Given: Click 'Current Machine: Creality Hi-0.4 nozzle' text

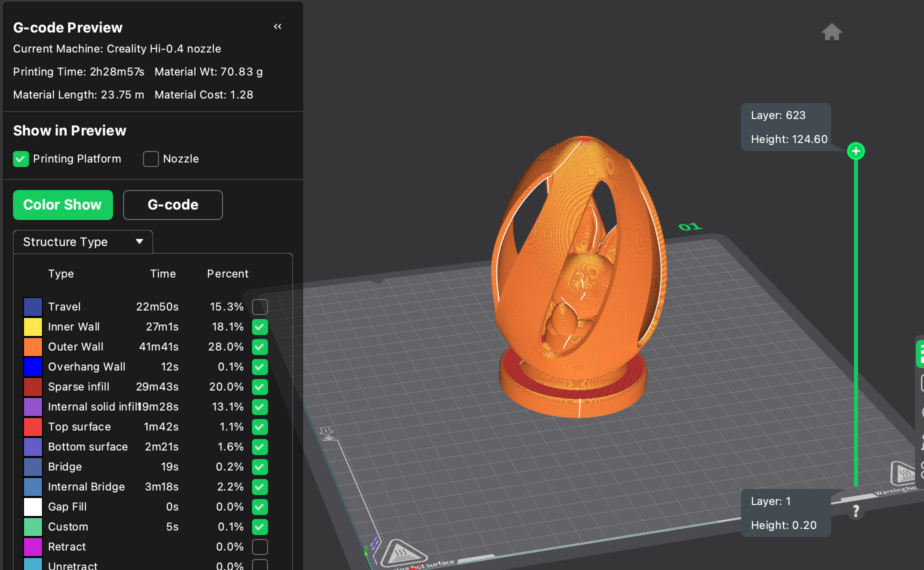Looking at the screenshot, I should coord(117,49).
